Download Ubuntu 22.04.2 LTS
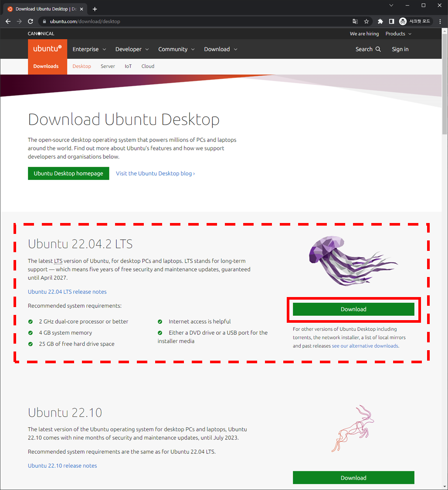Image resolution: width=448 pixels, height=490 pixels. (x=353, y=309)
